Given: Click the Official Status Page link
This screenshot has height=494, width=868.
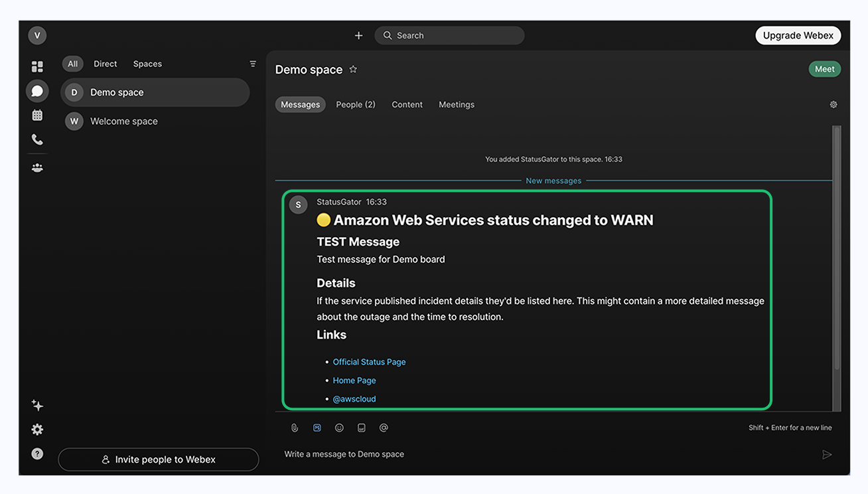Looking at the screenshot, I should [x=369, y=362].
